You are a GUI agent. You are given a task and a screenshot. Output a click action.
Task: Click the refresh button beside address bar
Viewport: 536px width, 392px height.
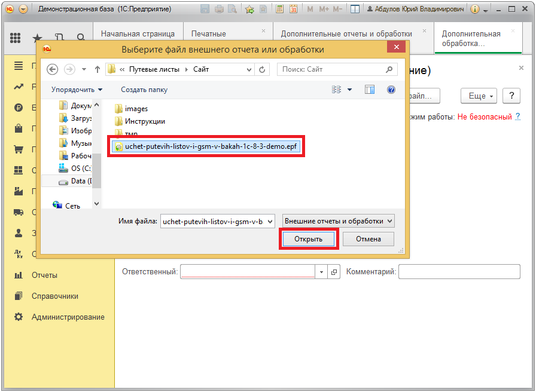262,69
